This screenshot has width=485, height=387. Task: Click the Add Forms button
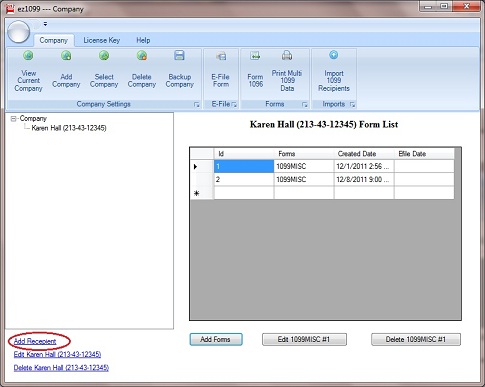pyautogui.click(x=216, y=339)
